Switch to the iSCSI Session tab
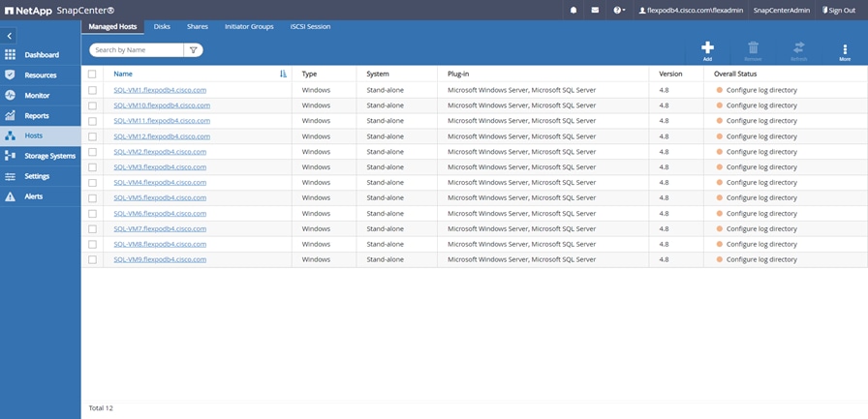Viewport: 868px width, 419px height. click(x=311, y=26)
